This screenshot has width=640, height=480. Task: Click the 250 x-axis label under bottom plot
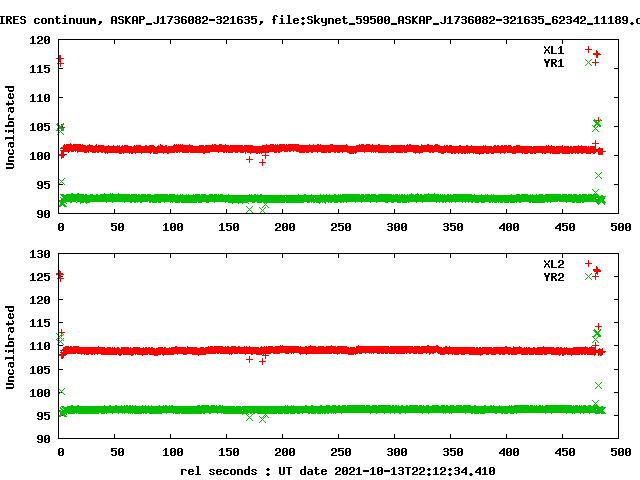340,452
